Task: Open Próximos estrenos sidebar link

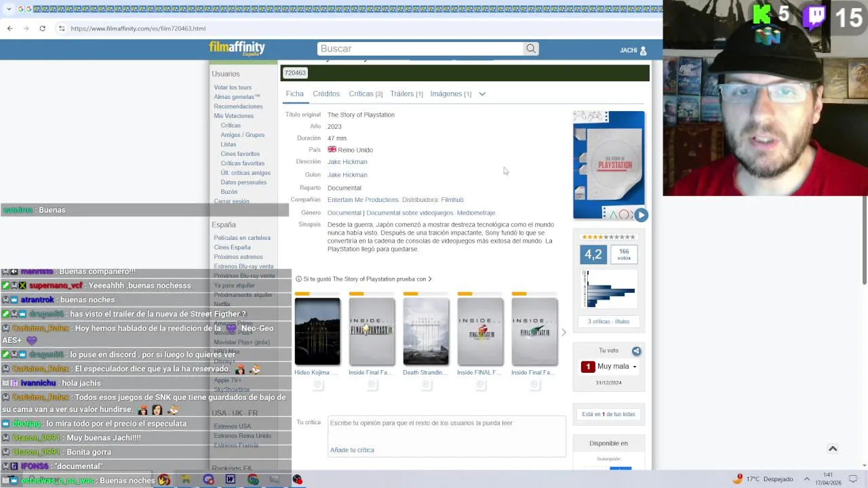Action: click(x=238, y=257)
